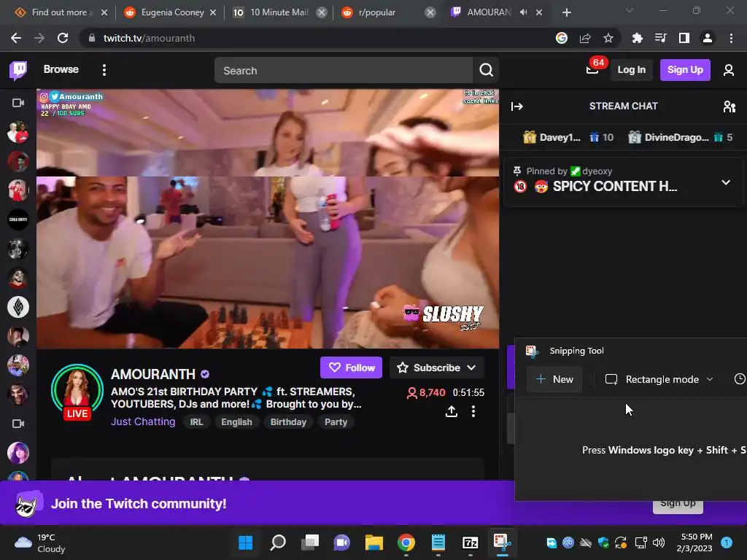Select the Party tag

(336, 422)
